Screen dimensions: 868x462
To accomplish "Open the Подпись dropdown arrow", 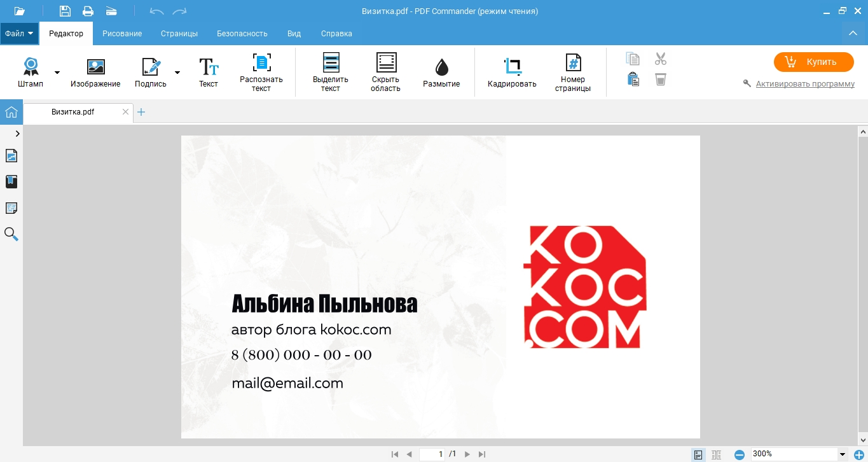I will pos(177,73).
